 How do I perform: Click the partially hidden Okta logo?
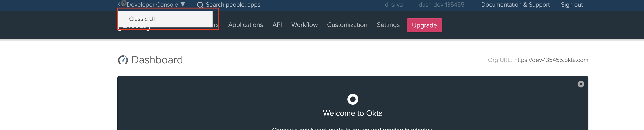(x=134, y=28)
